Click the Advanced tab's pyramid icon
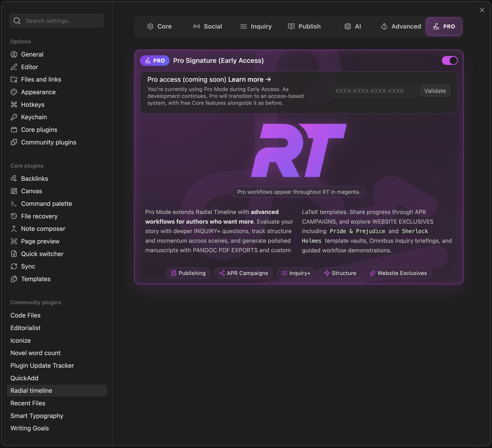 pyautogui.click(x=384, y=26)
